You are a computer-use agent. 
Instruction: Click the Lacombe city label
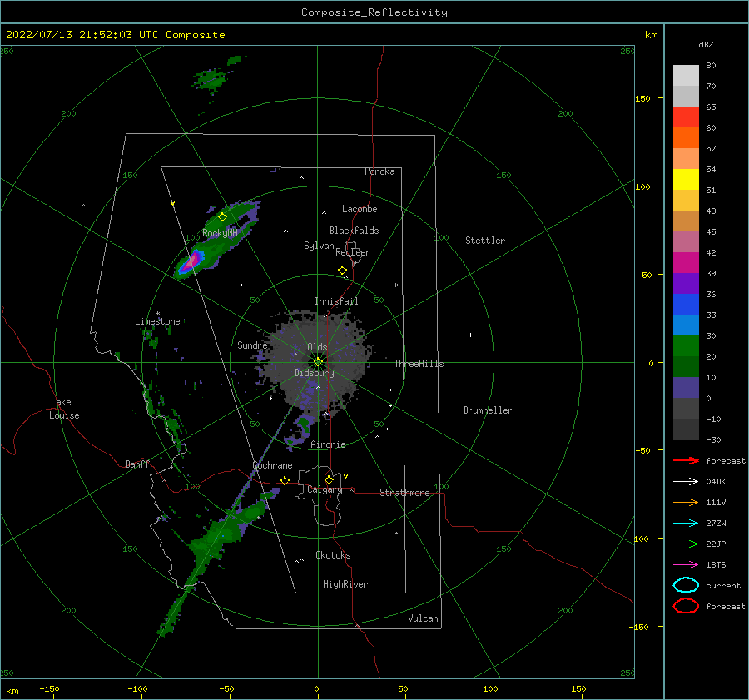[360, 209]
